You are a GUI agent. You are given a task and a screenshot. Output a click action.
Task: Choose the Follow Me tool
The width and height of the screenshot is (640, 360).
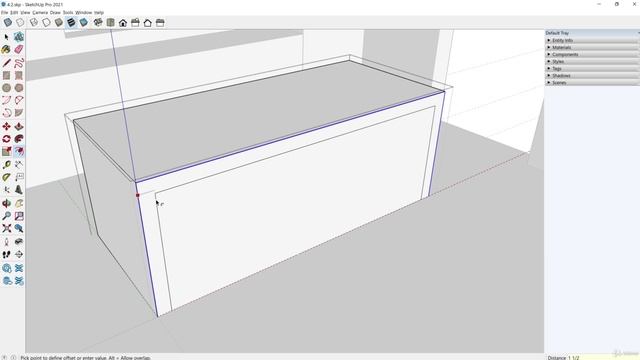coord(19,139)
